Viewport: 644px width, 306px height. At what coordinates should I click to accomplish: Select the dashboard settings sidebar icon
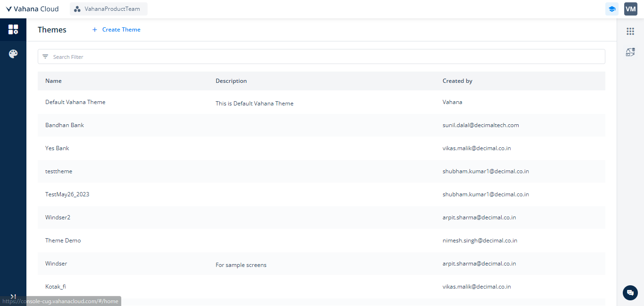(13, 30)
